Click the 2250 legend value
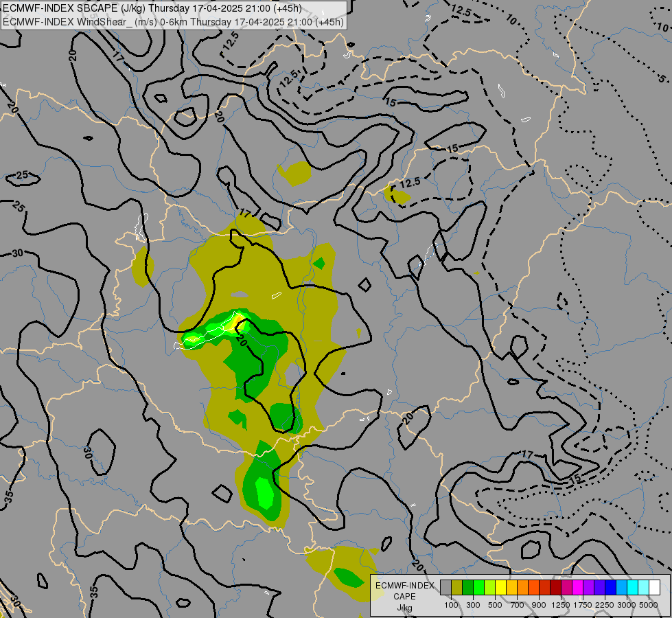The width and height of the screenshot is (672, 618). (605, 605)
